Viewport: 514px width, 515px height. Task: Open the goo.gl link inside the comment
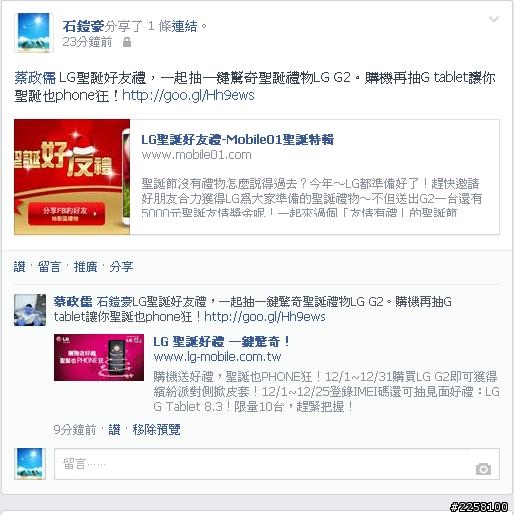point(265,317)
